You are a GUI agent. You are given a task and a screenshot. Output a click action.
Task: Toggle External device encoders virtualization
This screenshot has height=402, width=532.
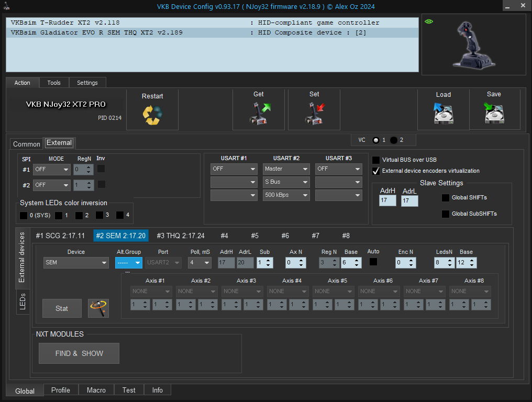(376, 171)
